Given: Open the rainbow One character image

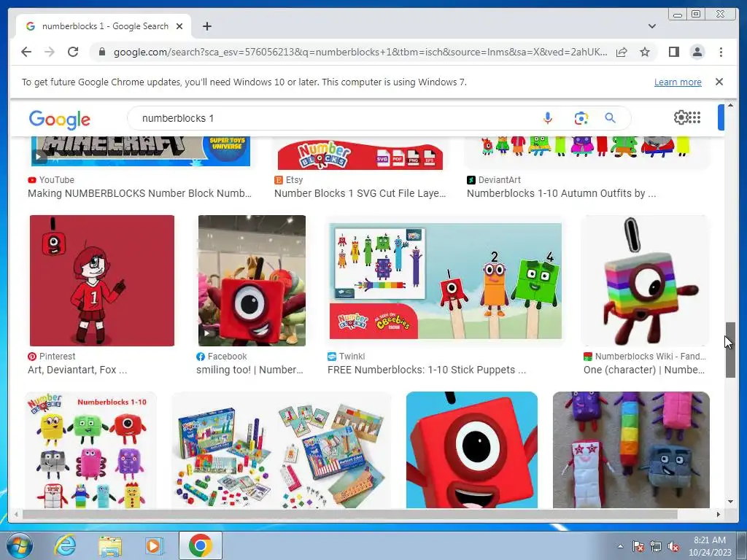Looking at the screenshot, I should coord(645,281).
